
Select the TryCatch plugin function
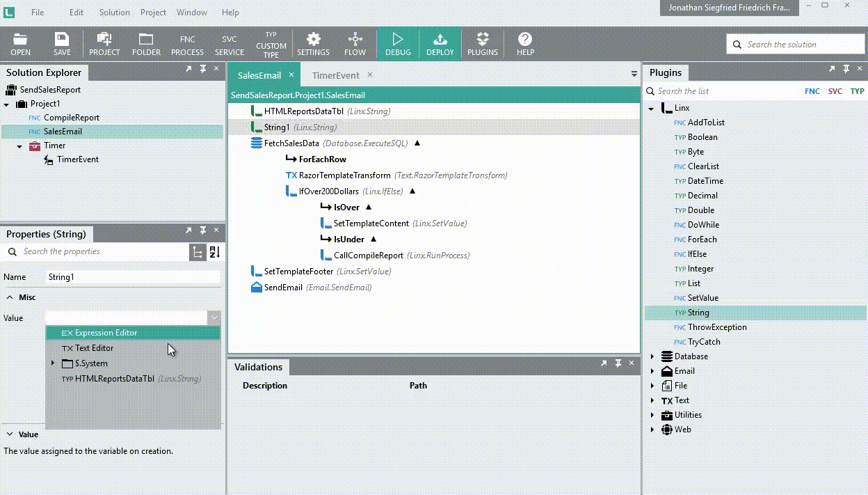click(704, 342)
